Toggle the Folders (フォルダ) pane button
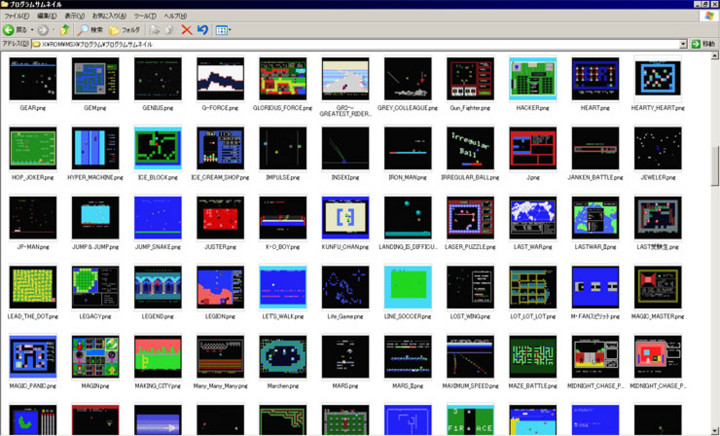This screenshot has height=436, width=720. pos(124,30)
